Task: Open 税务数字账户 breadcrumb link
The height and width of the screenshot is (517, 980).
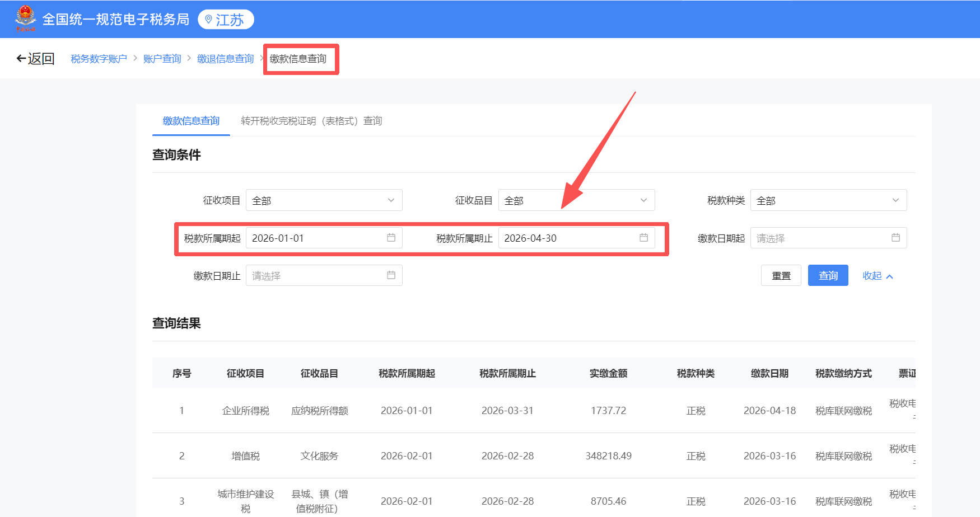Action: coord(99,59)
